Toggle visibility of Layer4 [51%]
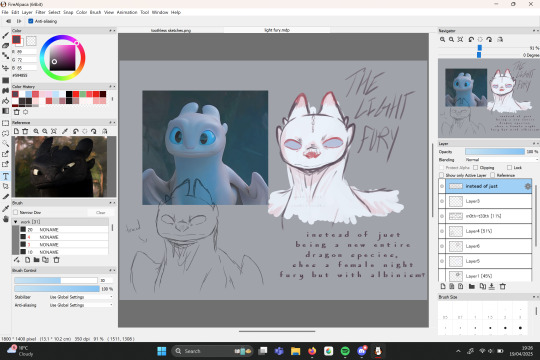This screenshot has height=360, width=540. point(442,231)
